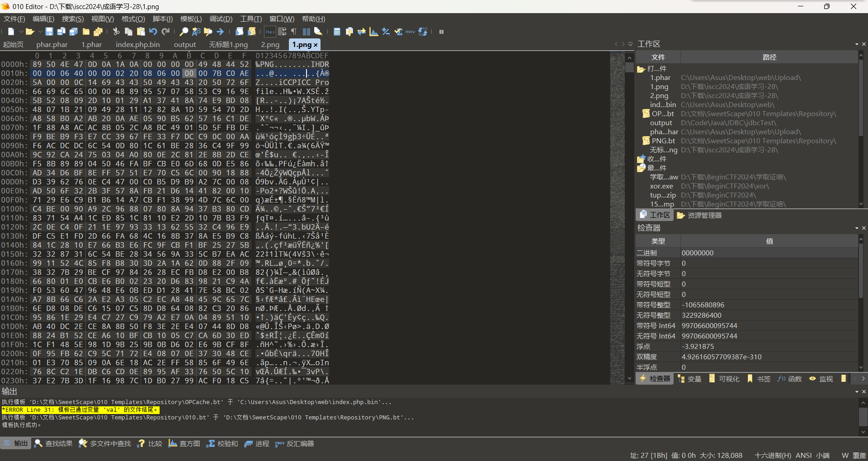
Task: Redo the last edit
Action: [x=165, y=32]
